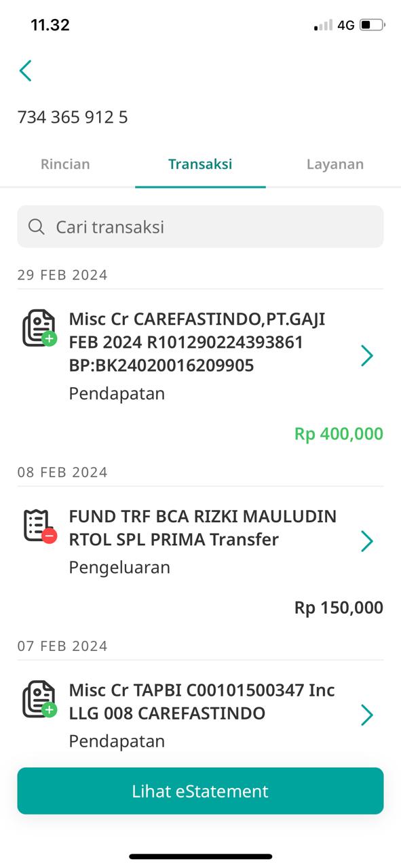
Task: Open Lihat eStatement
Action: [x=200, y=791]
